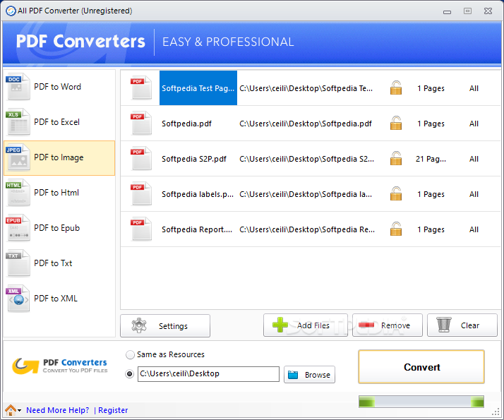504x420 pixels.
Task: Browse for an output folder
Action: (310, 375)
